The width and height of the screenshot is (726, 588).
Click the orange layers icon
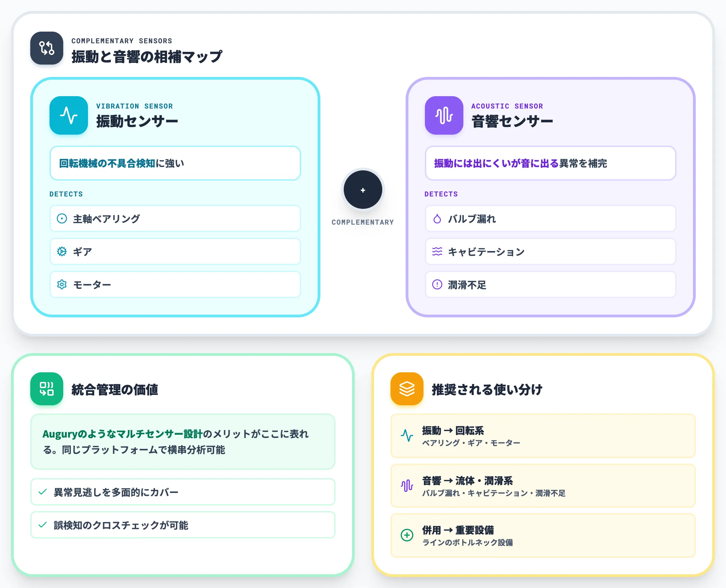tap(407, 389)
